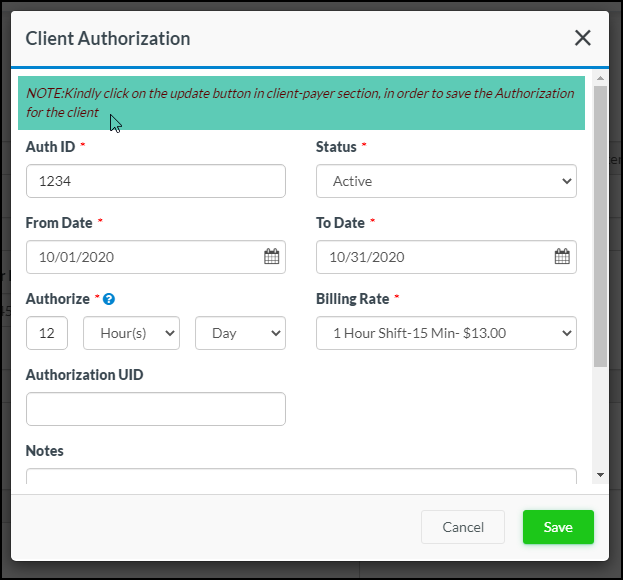The height and width of the screenshot is (580, 623).
Task: Click into the Auth ID field
Action: coord(155,181)
